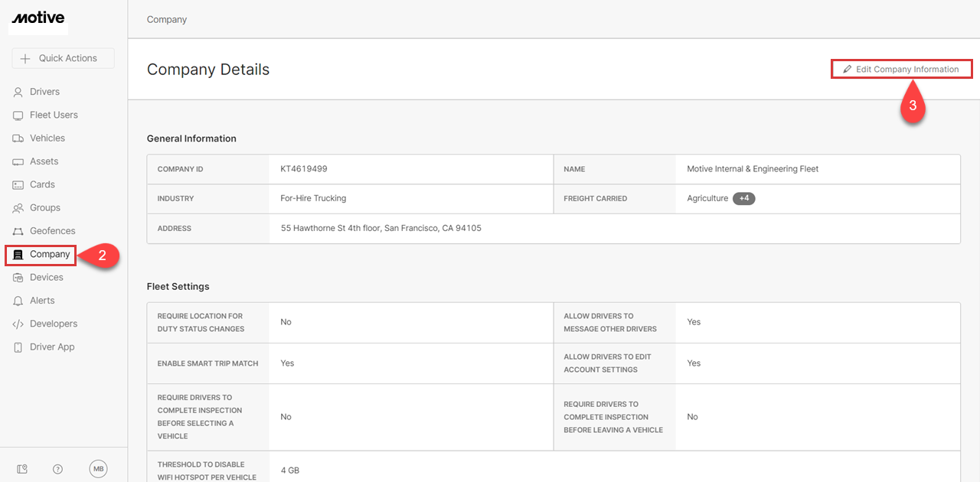Click the Alerts bell icon

tap(18, 301)
